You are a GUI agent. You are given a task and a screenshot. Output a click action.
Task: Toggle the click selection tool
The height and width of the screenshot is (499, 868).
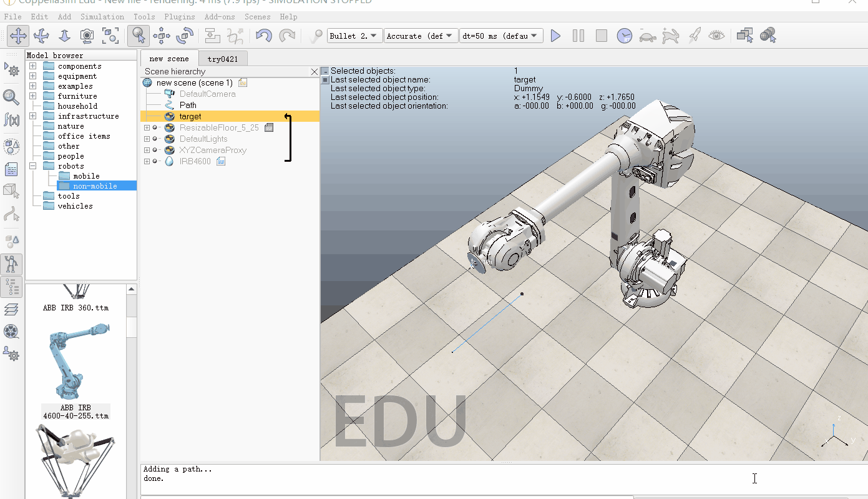(139, 36)
